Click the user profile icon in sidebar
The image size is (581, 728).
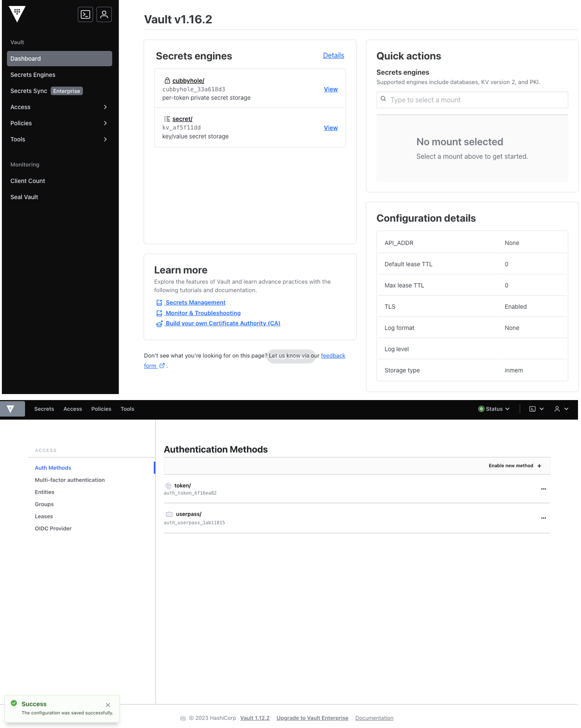(x=104, y=15)
